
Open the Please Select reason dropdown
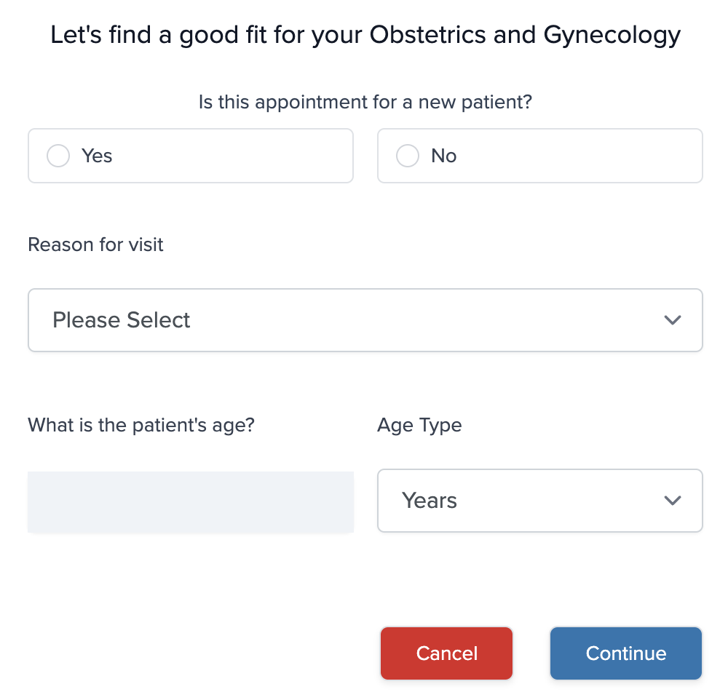pyautogui.click(x=365, y=320)
